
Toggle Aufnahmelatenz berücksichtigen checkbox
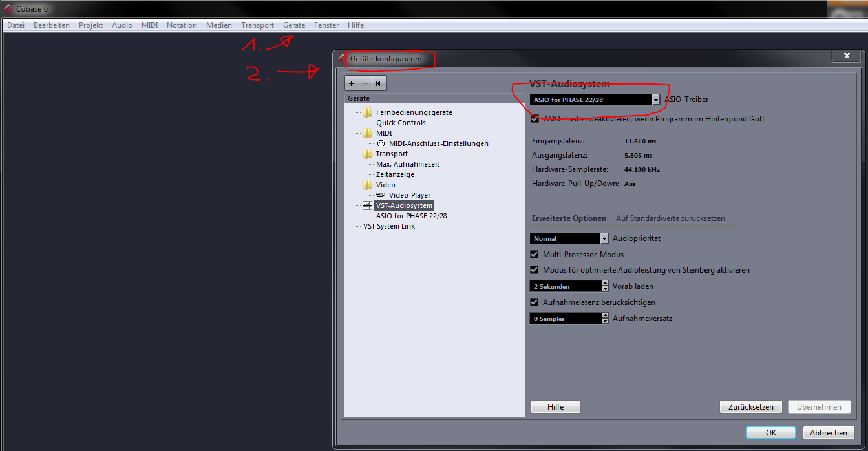tap(535, 302)
